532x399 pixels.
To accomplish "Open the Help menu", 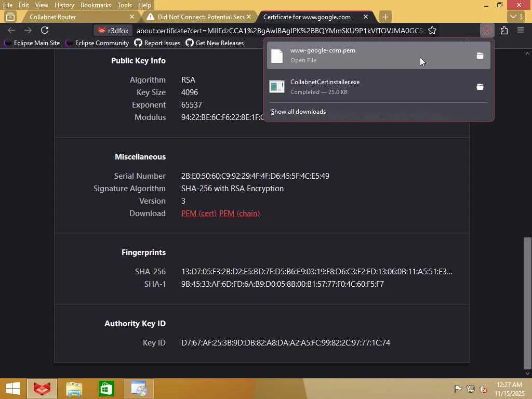I will click(144, 5).
